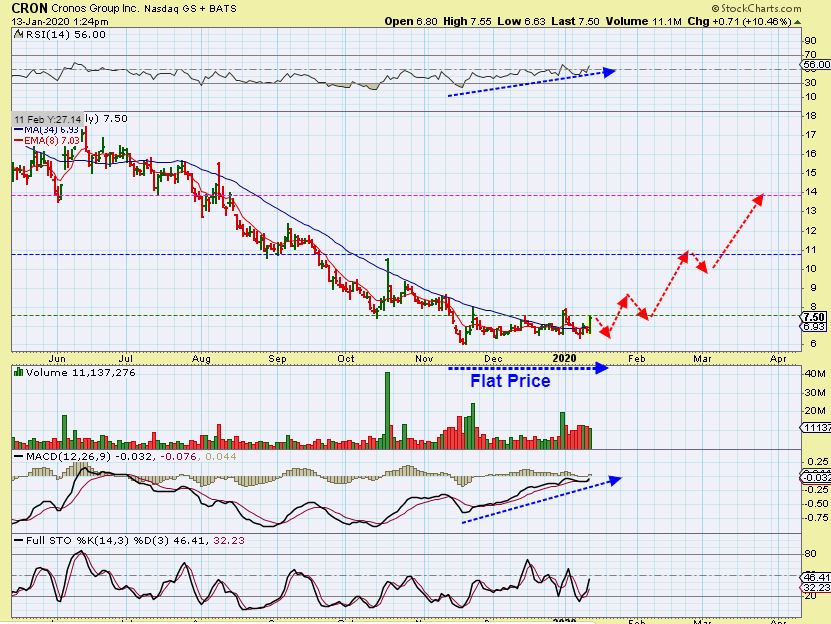This screenshot has width=831, height=624.
Task: Click the Volume 11,137,276 panel label
Action: pyautogui.click(x=81, y=372)
